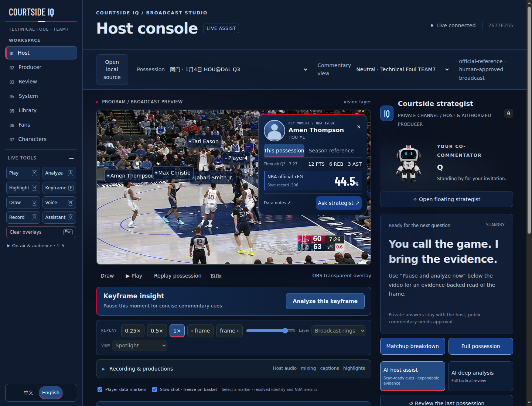Click the page vertical scrollbar
The height and width of the screenshot is (406, 532).
529,120
